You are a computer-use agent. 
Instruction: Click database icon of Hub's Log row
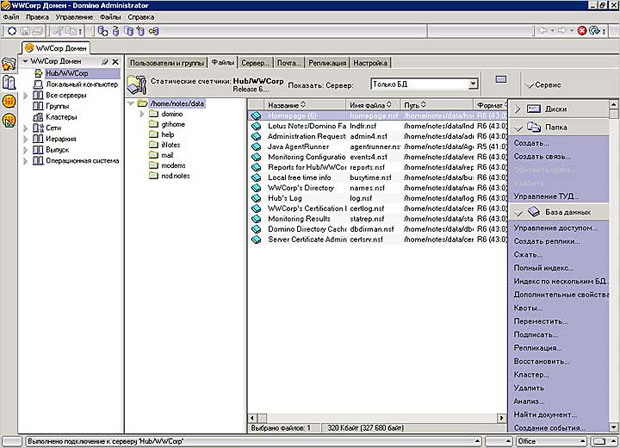[256, 198]
